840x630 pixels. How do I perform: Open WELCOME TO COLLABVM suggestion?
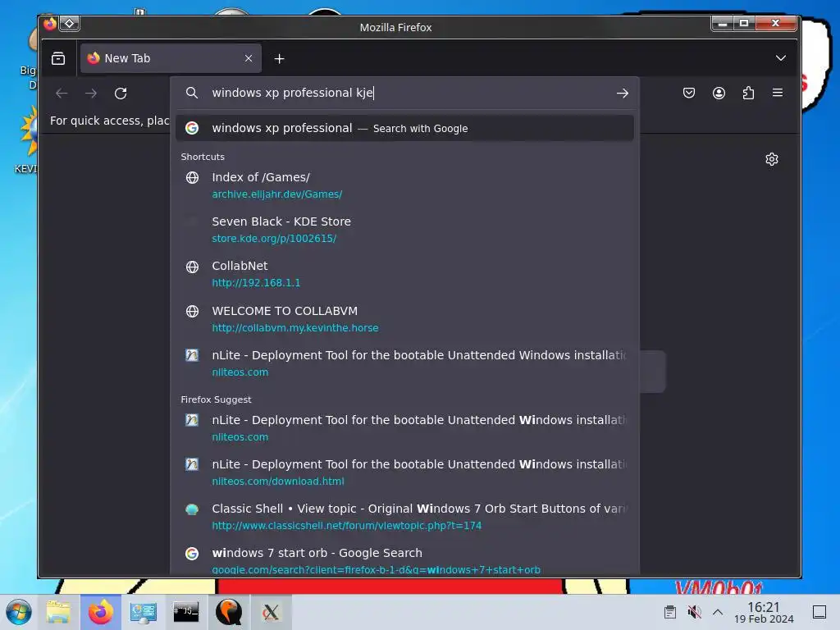click(404, 319)
